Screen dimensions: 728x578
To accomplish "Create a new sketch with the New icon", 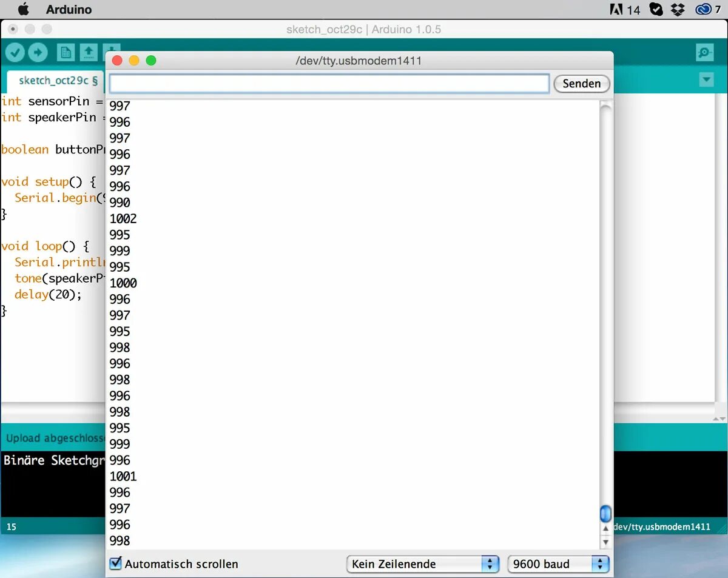I will (66, 53).
